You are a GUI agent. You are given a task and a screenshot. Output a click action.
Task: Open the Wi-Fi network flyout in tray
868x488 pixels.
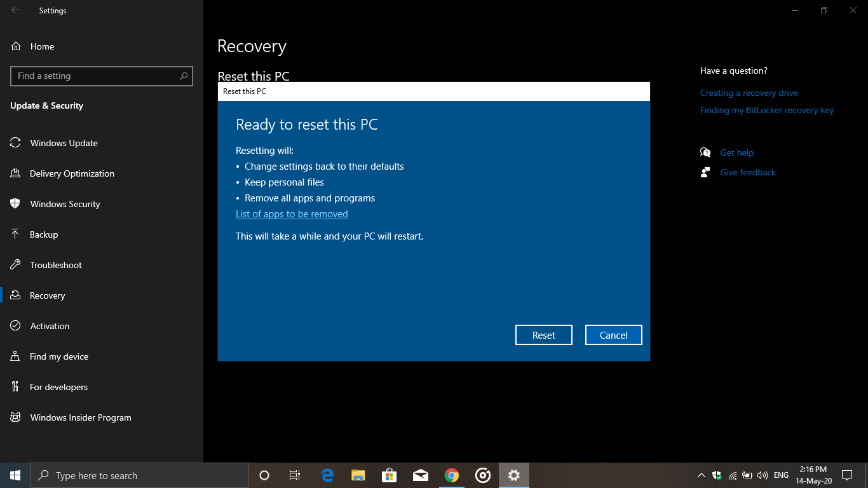coord(733,475)
